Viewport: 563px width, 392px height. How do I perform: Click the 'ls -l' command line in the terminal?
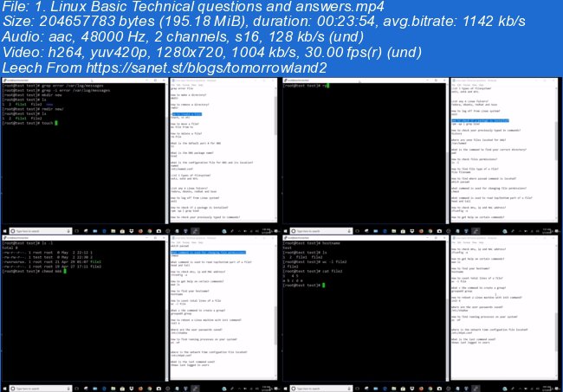(x=28, y=243)
